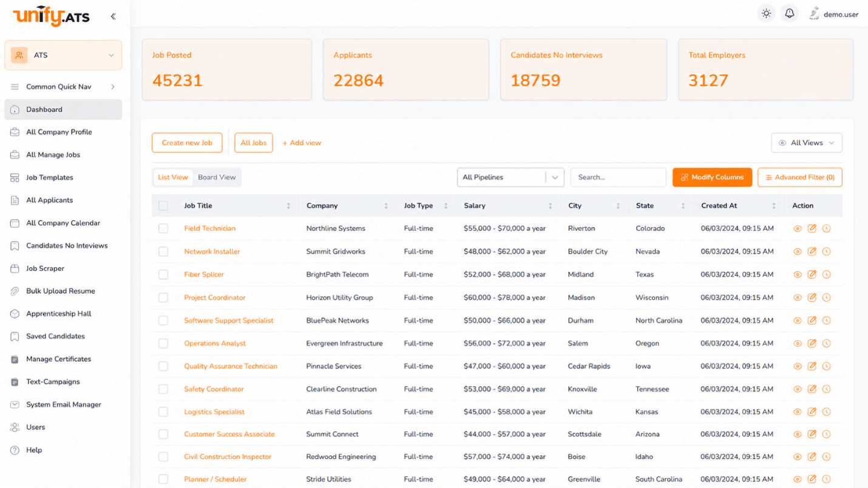Select the All Jobs view tab
Screen dimensions: 868x488
click(254, 143)
